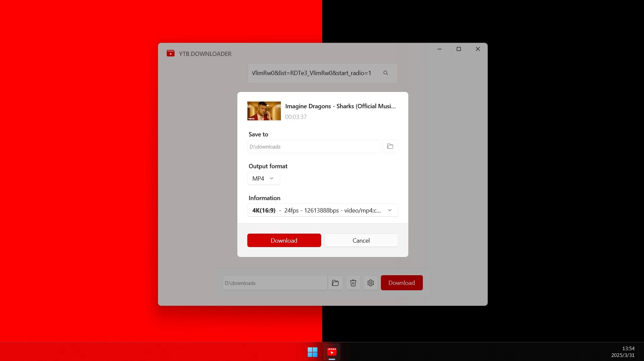Click the bottom toolbar Download button

[401, 283]
